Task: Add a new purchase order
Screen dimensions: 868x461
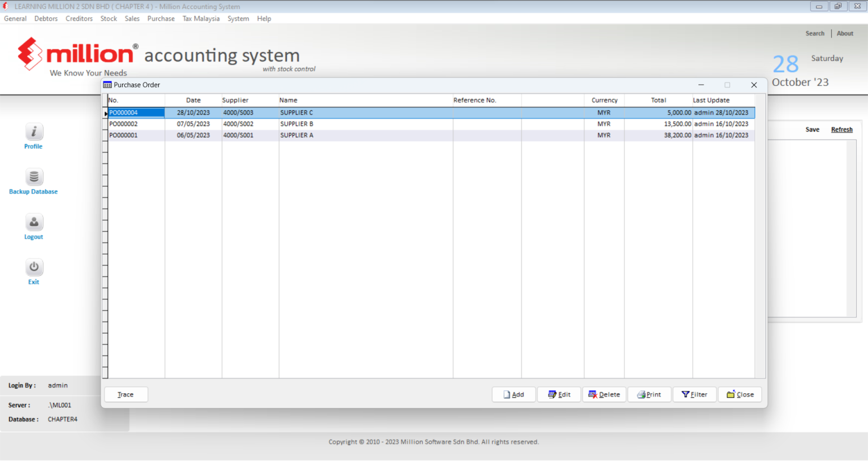Action: [514, 394]
